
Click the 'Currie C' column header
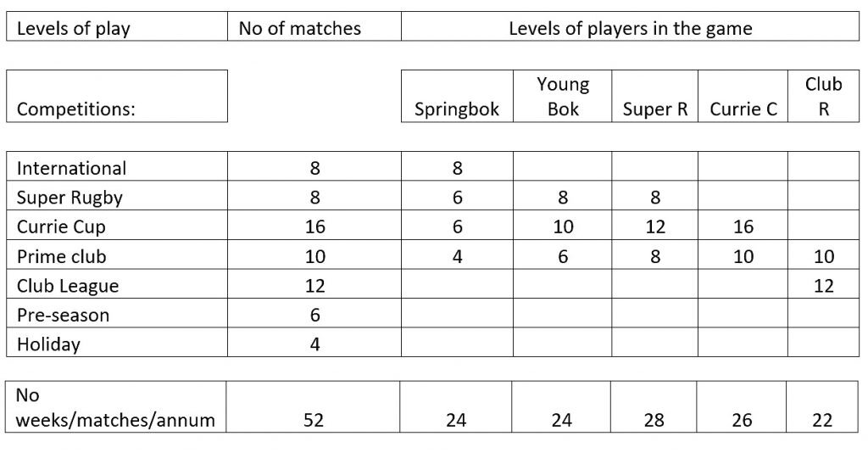point(743,96)
